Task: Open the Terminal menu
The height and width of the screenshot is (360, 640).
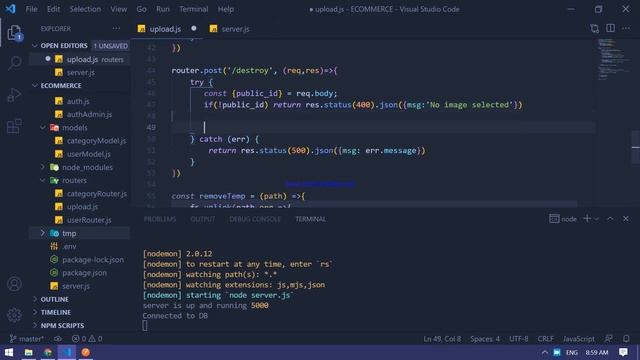Action: pyautogui.click(x=193, y=9)
